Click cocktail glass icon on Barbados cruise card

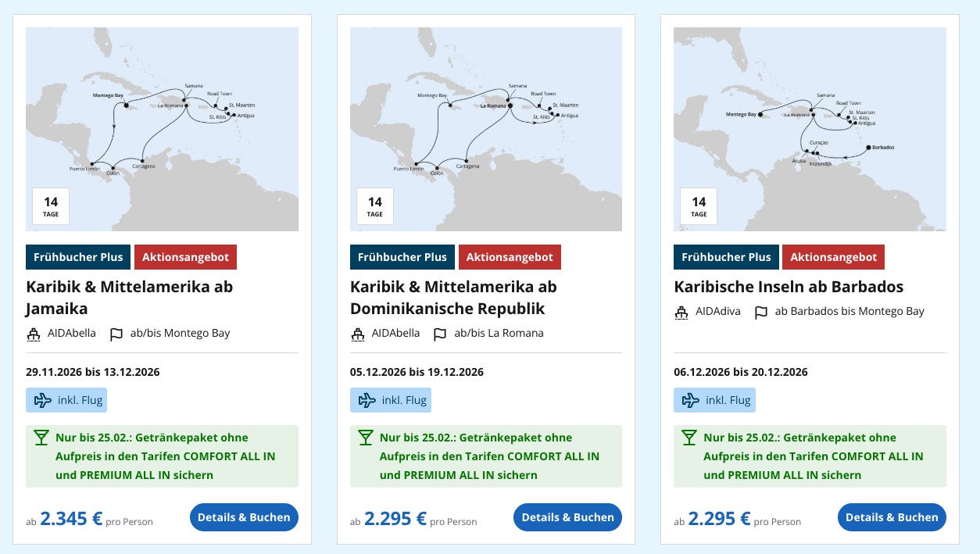(689, 438)
